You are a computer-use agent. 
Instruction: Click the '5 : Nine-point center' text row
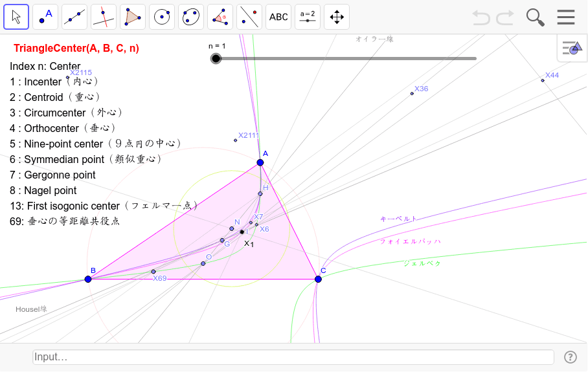point(96,144)
